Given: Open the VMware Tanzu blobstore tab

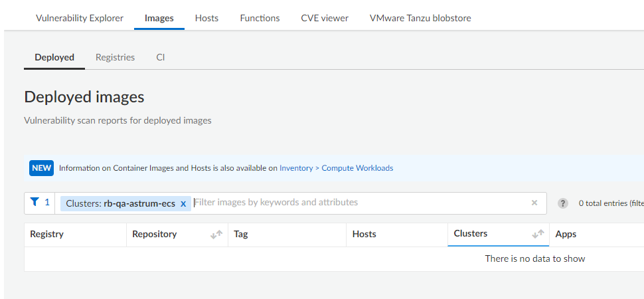Looking at the screenshot, I should (420, 18).
